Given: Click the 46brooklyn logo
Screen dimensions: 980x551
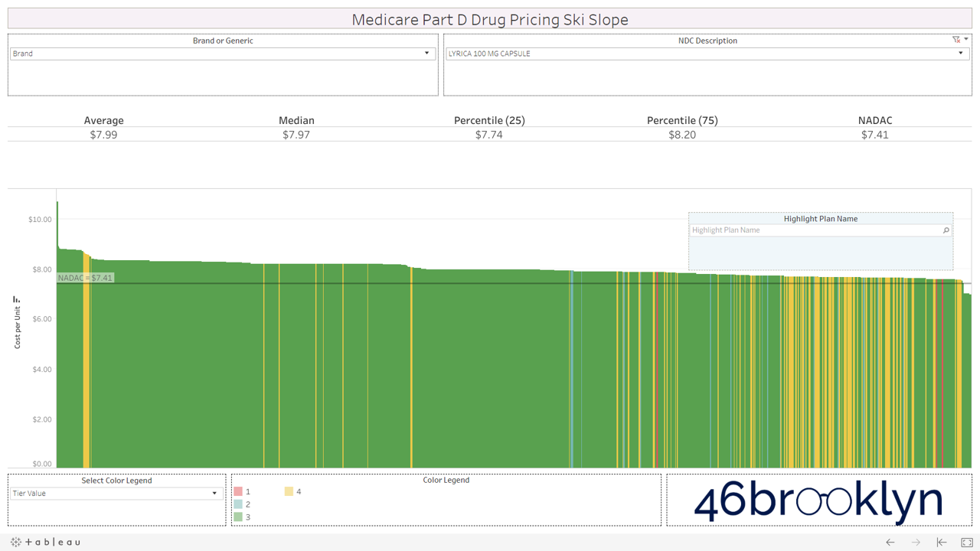Looking at the screenshot, I should click(818, 500).
